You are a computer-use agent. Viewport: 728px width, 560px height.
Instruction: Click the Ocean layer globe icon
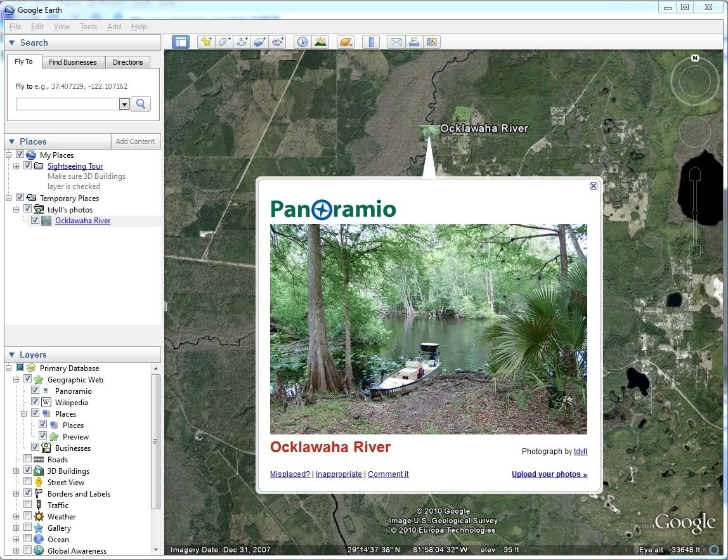pos(39,539)
